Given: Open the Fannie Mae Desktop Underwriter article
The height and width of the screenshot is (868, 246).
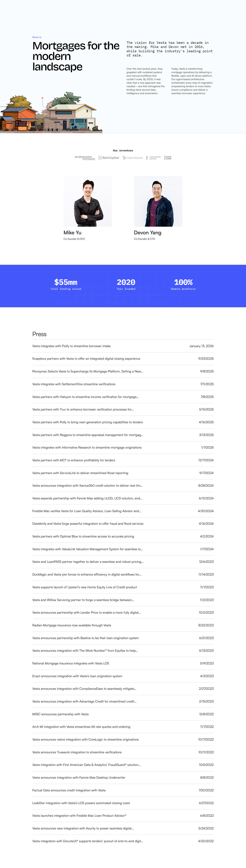Looking at the screenshot, I should (79, 778).
